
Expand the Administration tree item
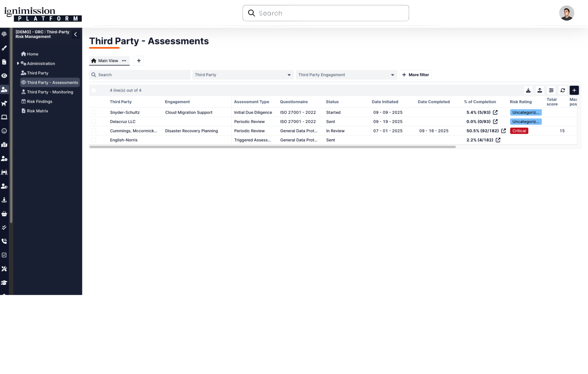click(18, 64)
